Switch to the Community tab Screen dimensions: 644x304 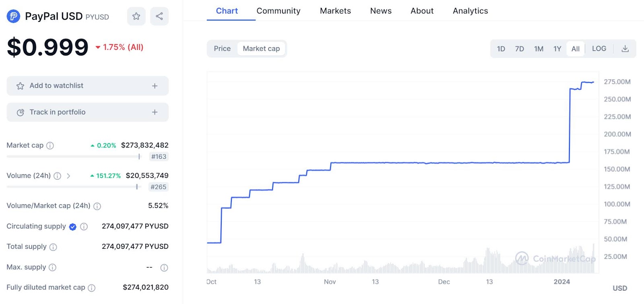coord(279,11)
